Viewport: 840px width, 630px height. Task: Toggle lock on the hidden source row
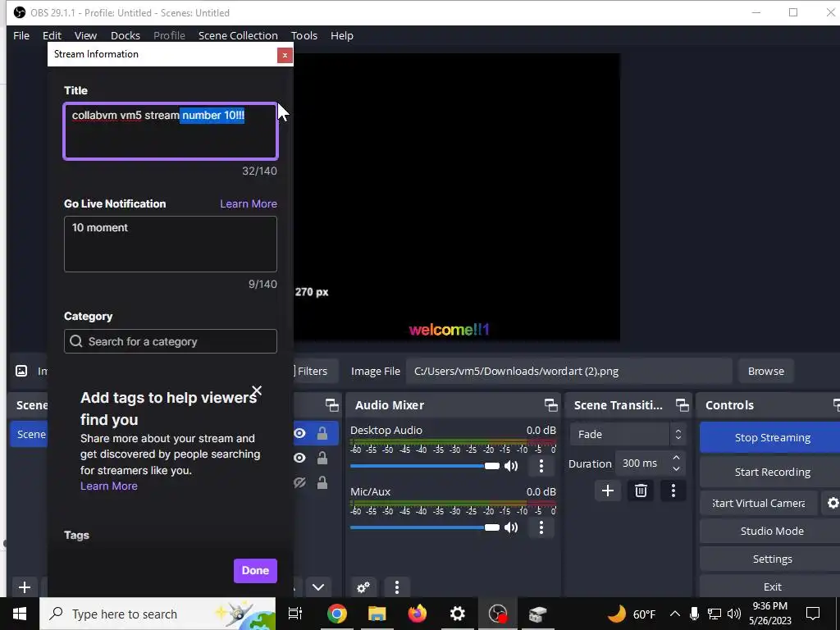(322, 482)
